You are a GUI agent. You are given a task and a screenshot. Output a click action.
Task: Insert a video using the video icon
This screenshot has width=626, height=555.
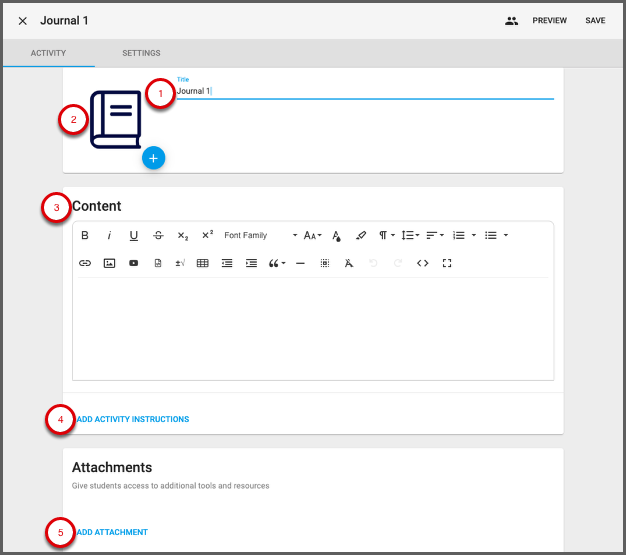pos(133,263)
